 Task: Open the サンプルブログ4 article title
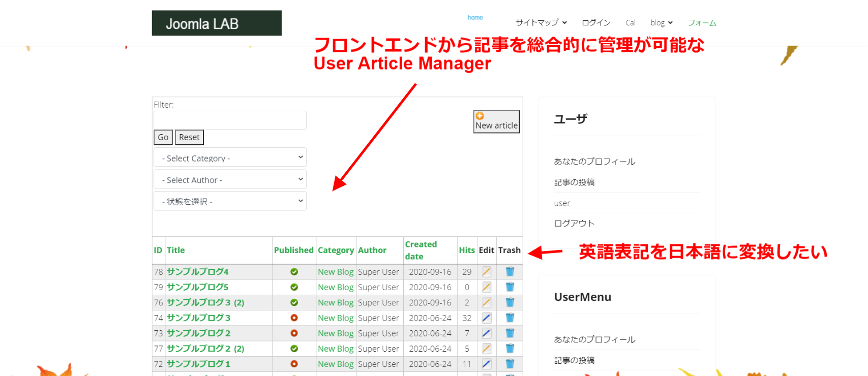pos(198,272)
